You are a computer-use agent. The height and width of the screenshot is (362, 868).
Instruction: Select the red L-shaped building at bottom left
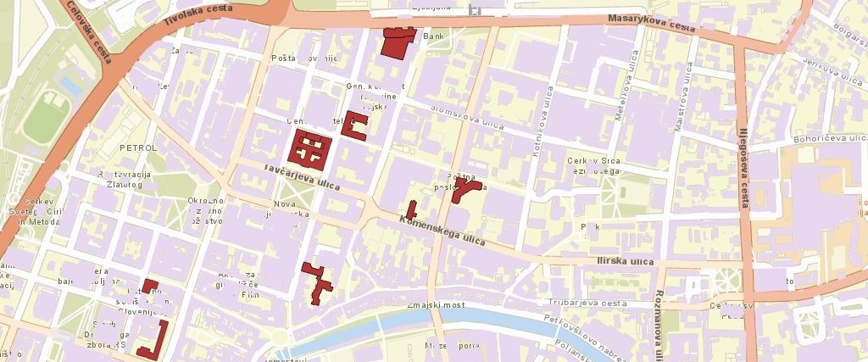pos(154,341)
